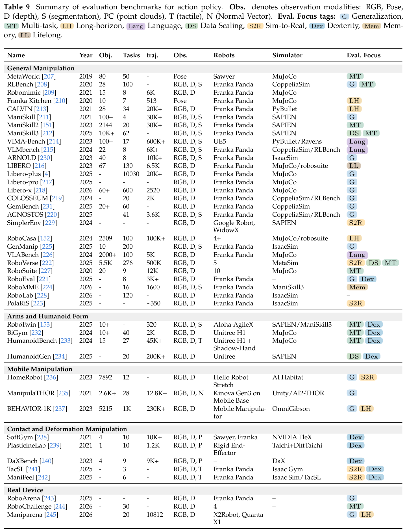407x532 pixels.
Task: Follow citation 212 for ManiSkill3
Action: [x=47, y=133]
